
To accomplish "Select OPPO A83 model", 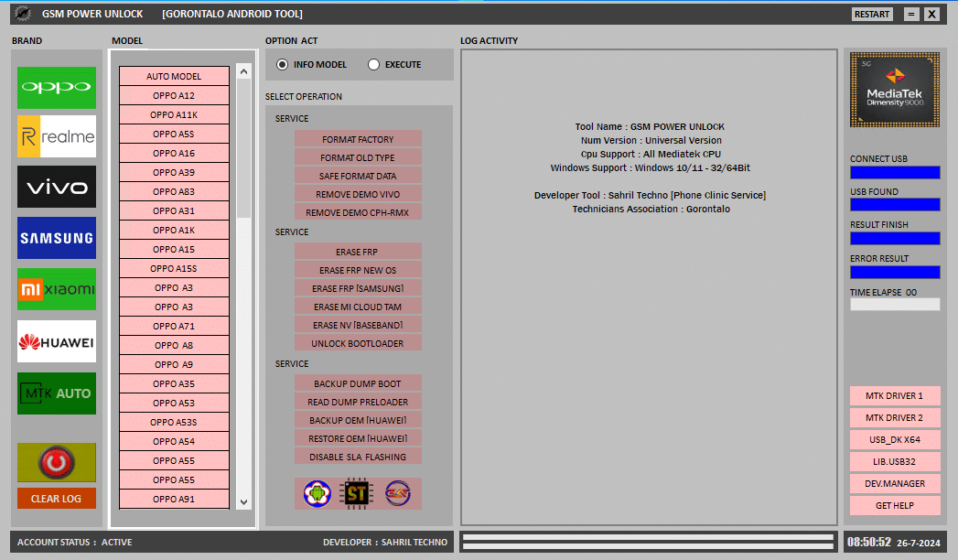I will pos(174,192).
